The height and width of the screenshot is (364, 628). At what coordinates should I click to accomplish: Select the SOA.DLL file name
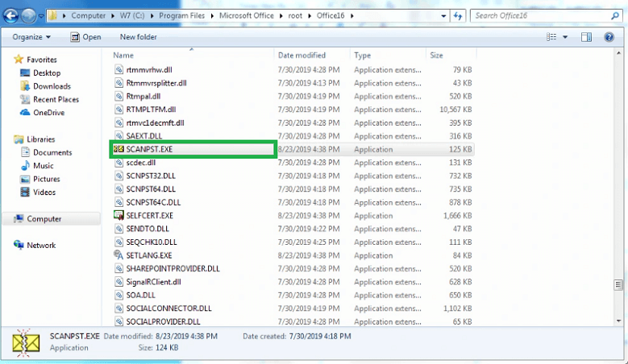[x=140, y=295]
